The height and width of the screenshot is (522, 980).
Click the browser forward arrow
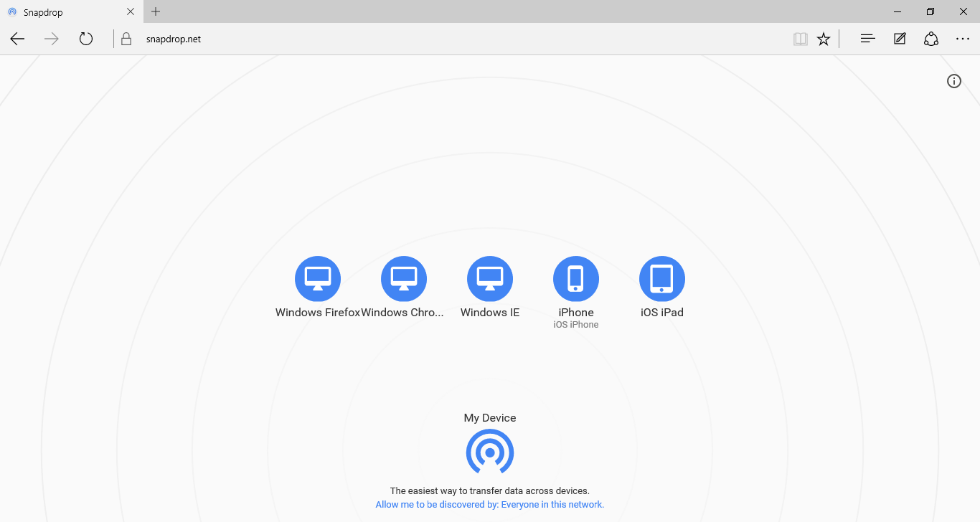click(52, 39)
